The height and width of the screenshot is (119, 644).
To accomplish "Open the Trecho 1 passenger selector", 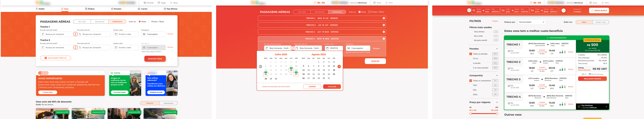I will pos(153,34).
